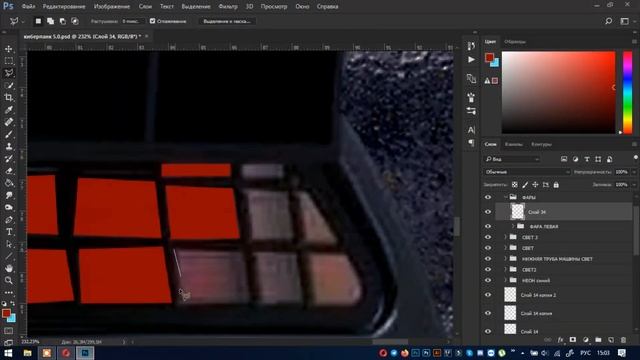Image resolution: width=640 pixels, height=360 pixels.
Task: Expand the НЕОН синий group
Action: point(505,280)
